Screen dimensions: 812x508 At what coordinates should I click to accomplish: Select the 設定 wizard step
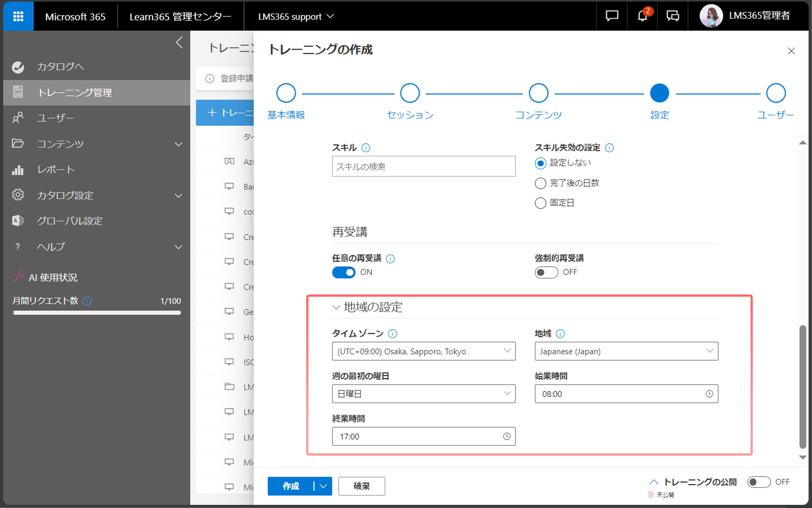(660, 93)
